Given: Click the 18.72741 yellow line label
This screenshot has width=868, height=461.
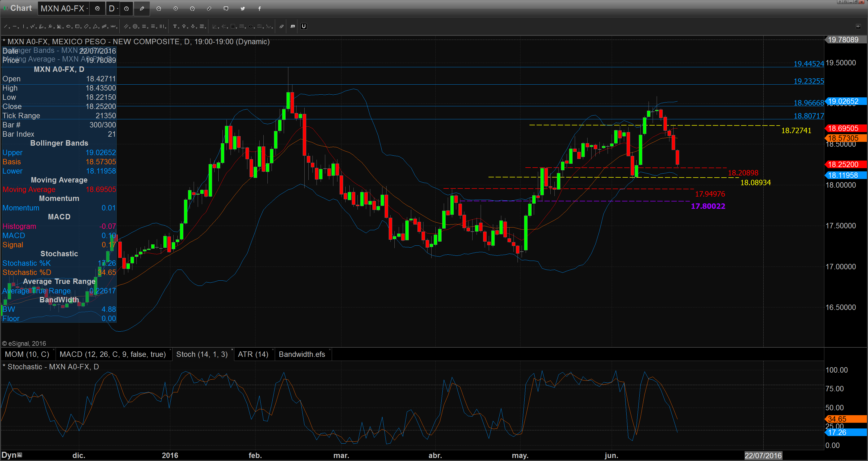Looking at the screenshot, I should 796,131.
